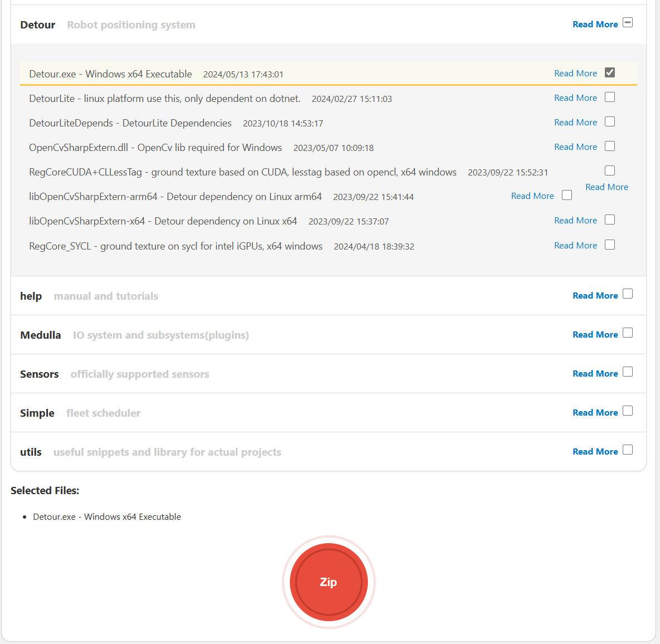This screenshot has width=660, height=644.
Task: Check libOpenCvSharpExtern-arm64 checkbox
Action: pos(567,195)
